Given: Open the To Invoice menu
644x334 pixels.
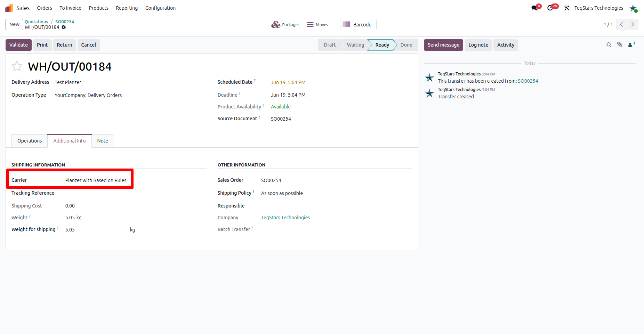Looking at the screenshot, I should pos(70,8).
